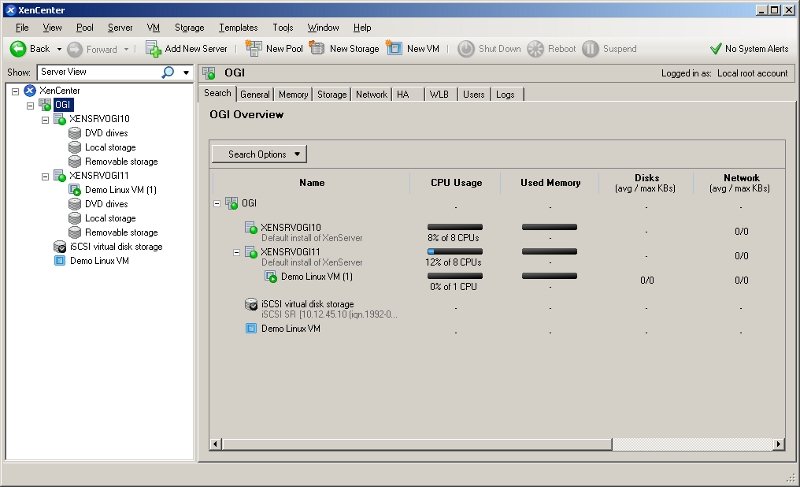Click the green Back arrow icon
800x487 pixels.
coord(18,49)
